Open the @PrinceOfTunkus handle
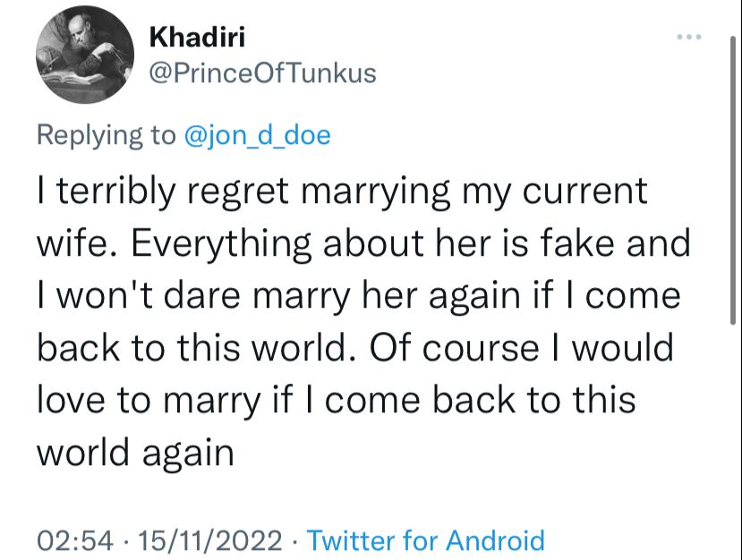 262,73
